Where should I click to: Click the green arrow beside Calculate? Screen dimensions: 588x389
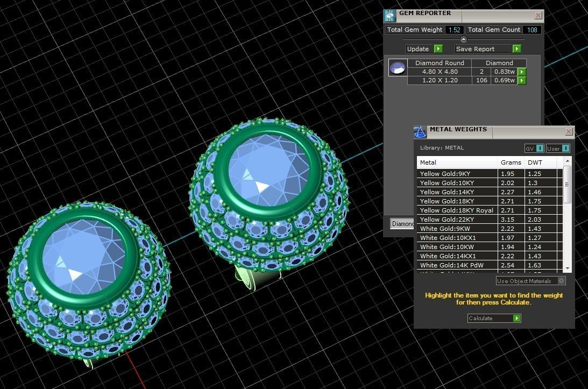(x=517, y=318)
